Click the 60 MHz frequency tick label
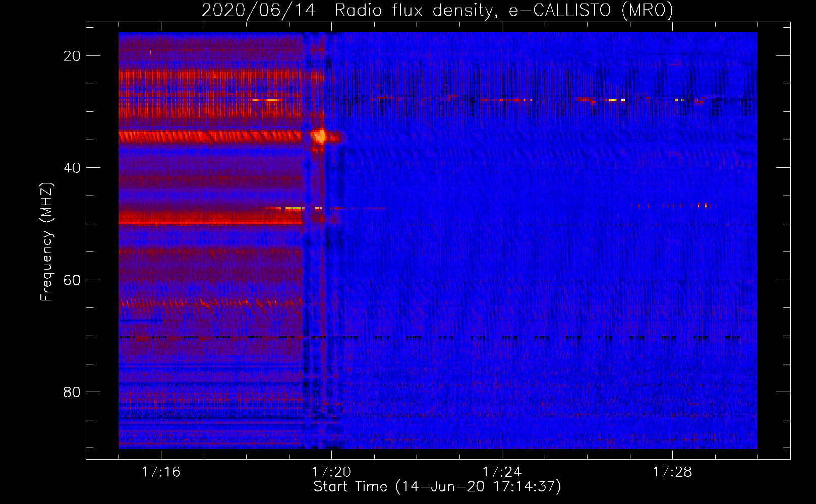Screen dimensions: 816x504 (x=72, y=280)
